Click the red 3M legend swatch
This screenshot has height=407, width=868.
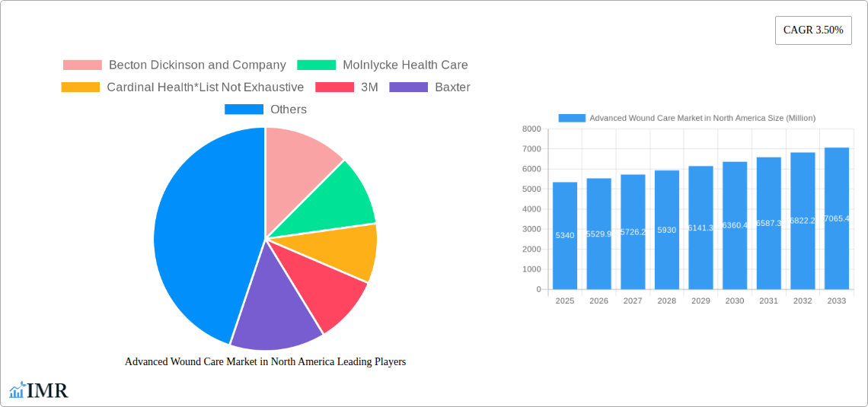[x=334, y=87]
